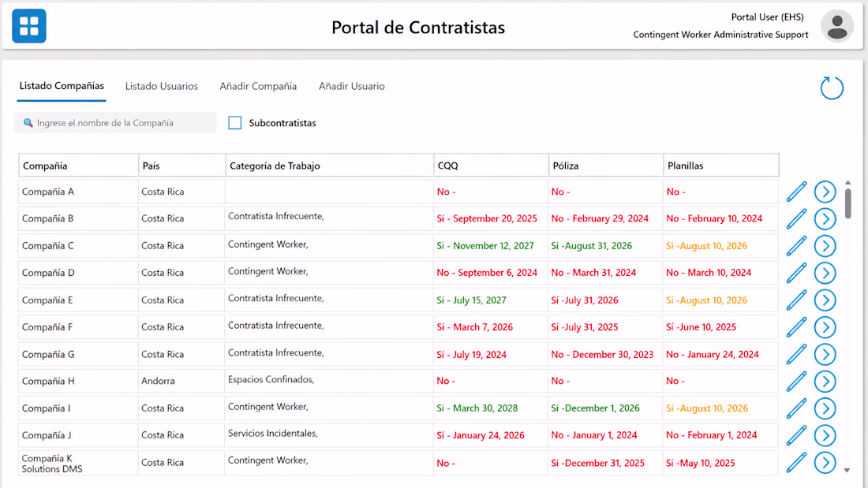Click the refresh list icon

[832, 88]
